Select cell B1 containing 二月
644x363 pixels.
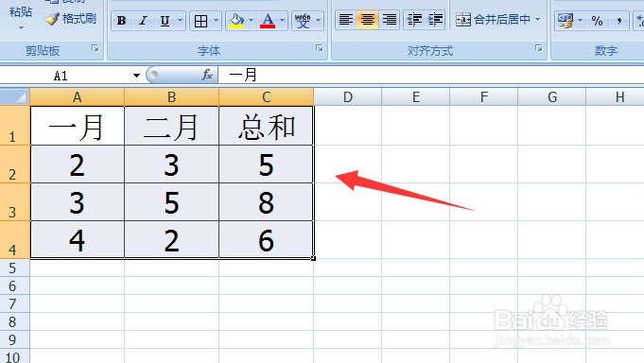(172, 126)
